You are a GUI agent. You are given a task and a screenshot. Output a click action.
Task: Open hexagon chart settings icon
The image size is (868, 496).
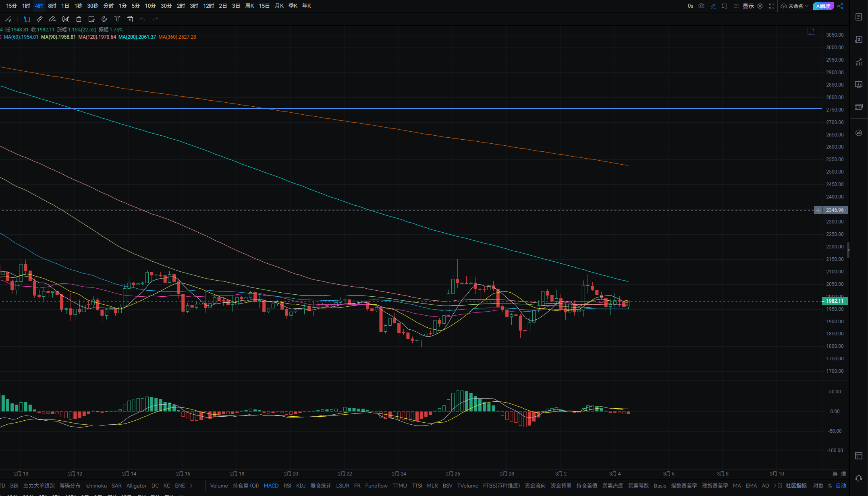(x=760, y=6)
